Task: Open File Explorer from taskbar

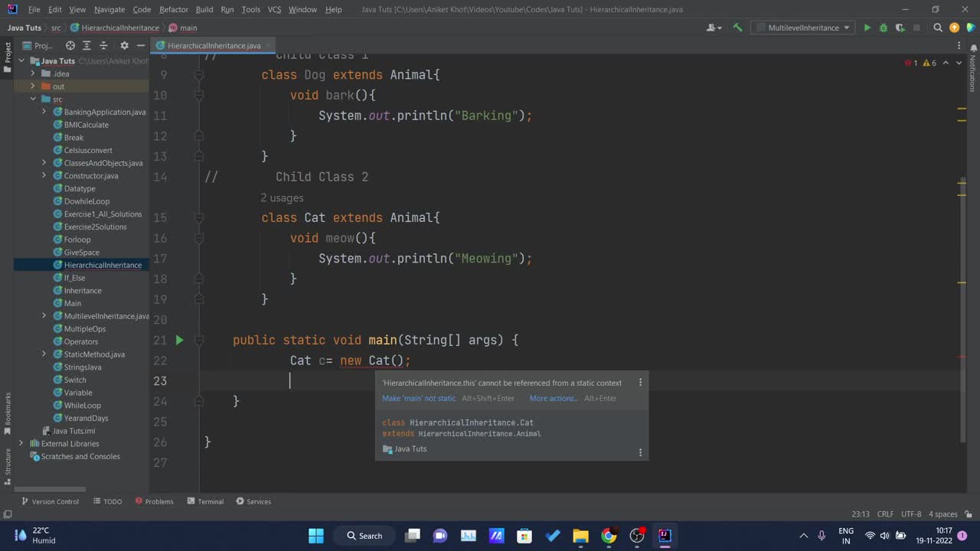Action: tap(580, 536)
